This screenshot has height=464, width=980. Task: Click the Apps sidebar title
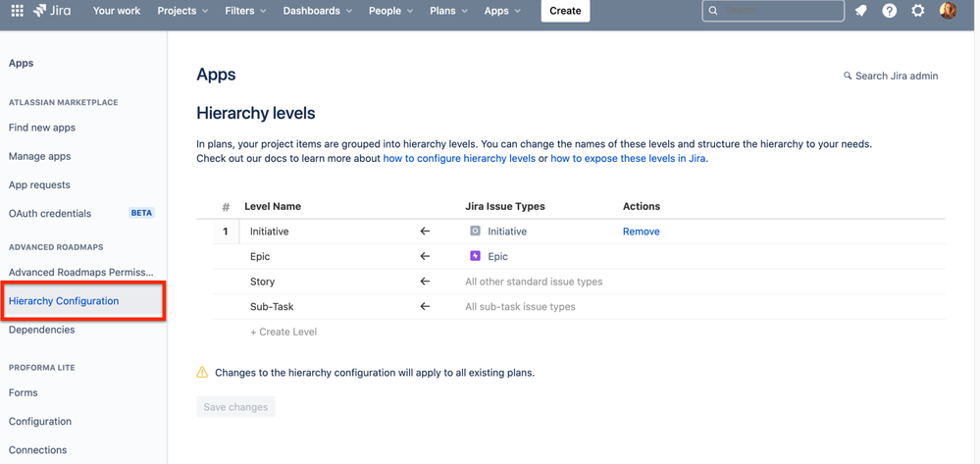[x=22, y=63]
